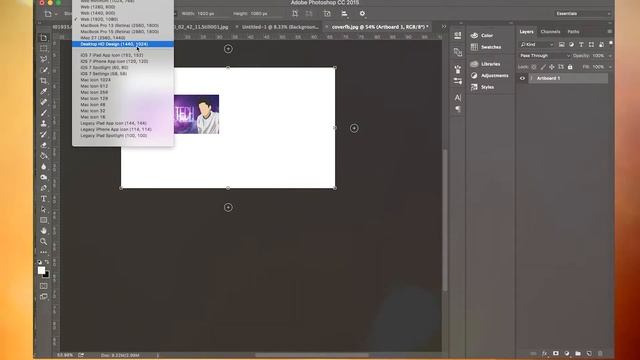Select the Quick Selection tool
640x360 pixels.
[44, 70]
